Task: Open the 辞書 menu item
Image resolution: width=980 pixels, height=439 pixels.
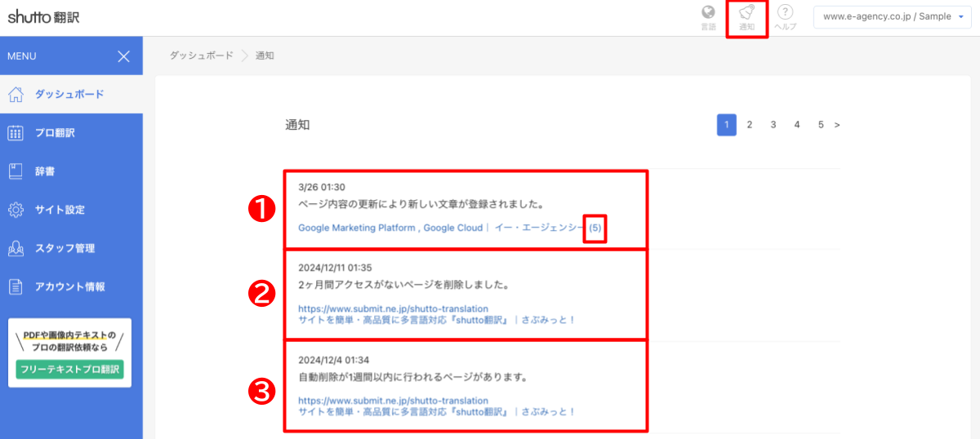Action: [71, 171]
